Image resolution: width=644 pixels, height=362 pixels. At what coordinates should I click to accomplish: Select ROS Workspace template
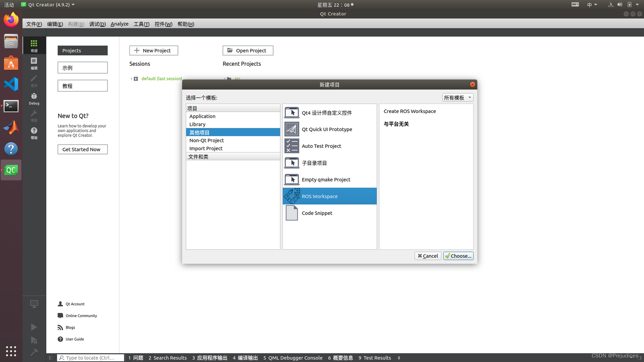click(330, 196)
